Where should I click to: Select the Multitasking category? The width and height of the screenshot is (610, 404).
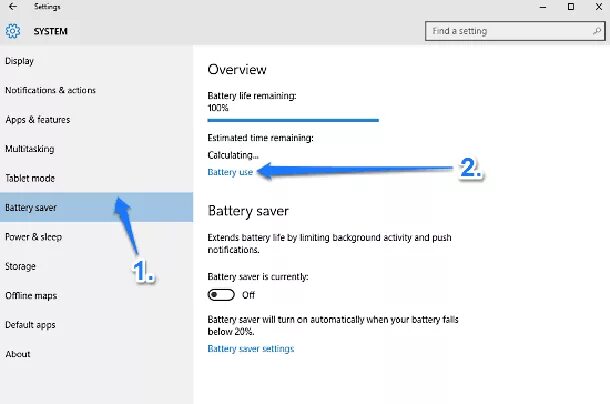[x=96, y=149]
